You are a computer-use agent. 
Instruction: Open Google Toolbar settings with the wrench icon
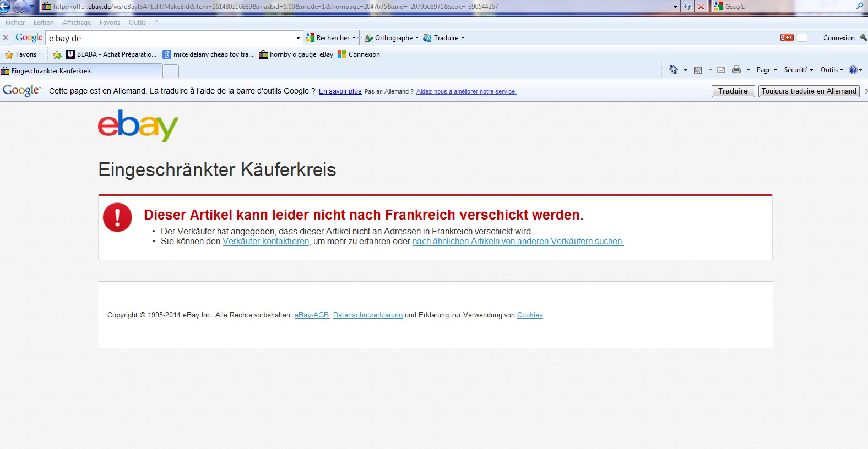[862, 38]
